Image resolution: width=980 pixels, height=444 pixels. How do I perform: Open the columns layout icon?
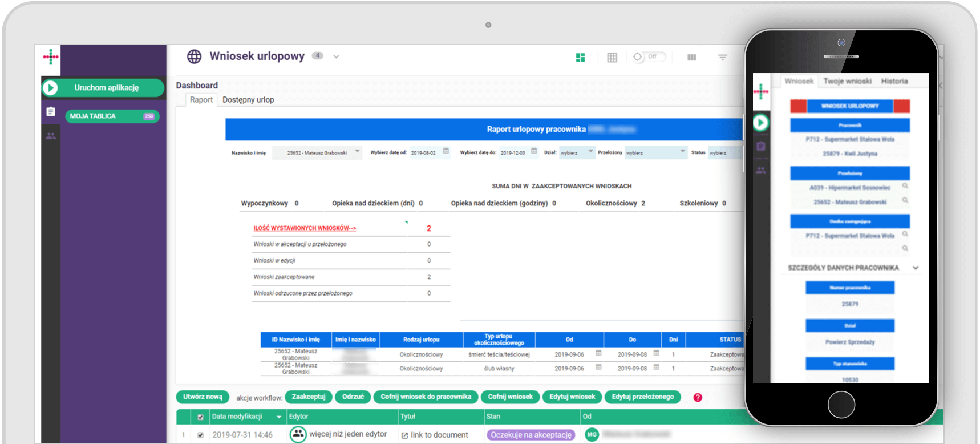coord(691,58)
